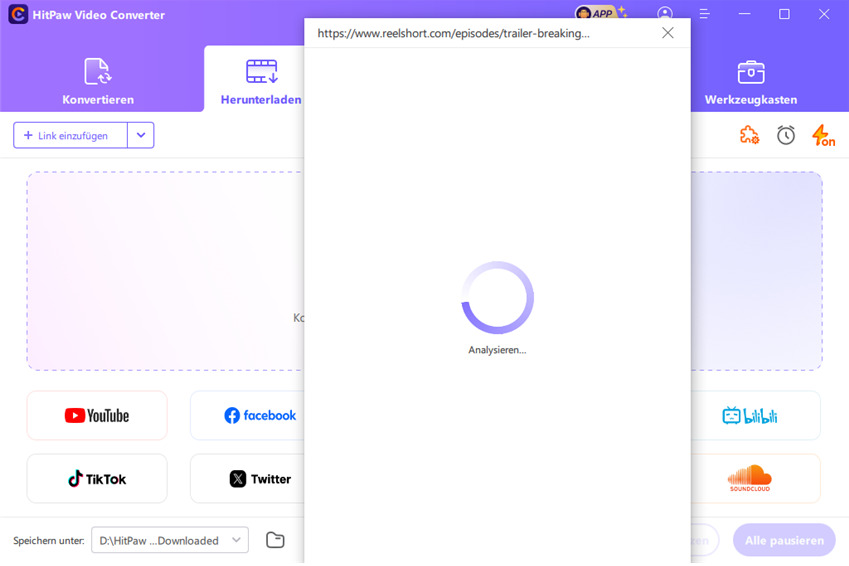Switch to the Konvertieren tab

98,81
